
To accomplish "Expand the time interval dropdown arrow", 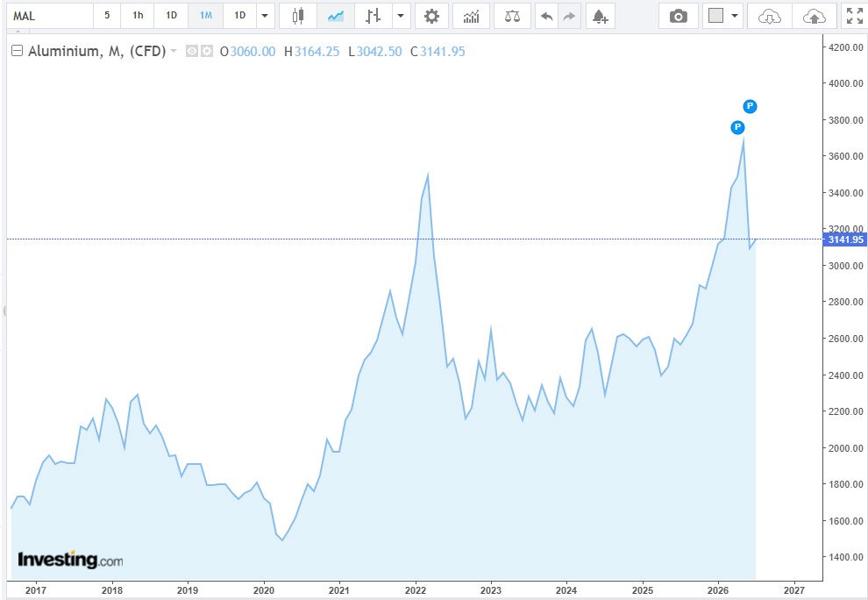I will pos(265,16).
